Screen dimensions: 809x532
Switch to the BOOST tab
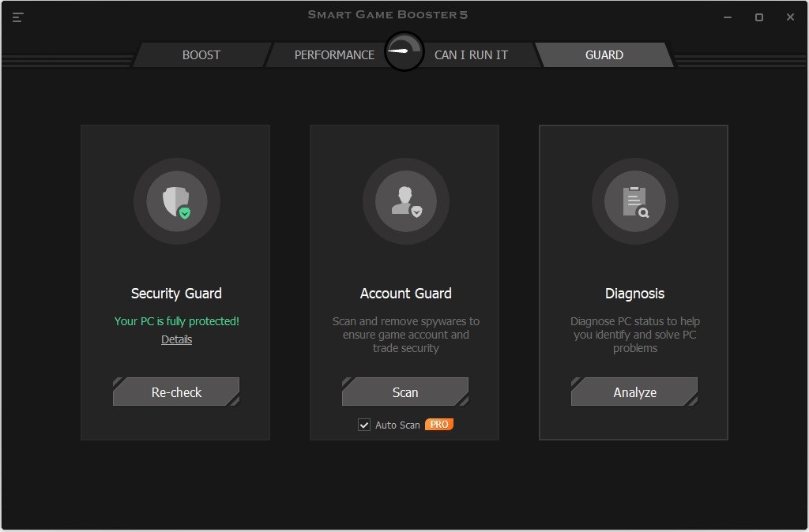click(201, 54)
